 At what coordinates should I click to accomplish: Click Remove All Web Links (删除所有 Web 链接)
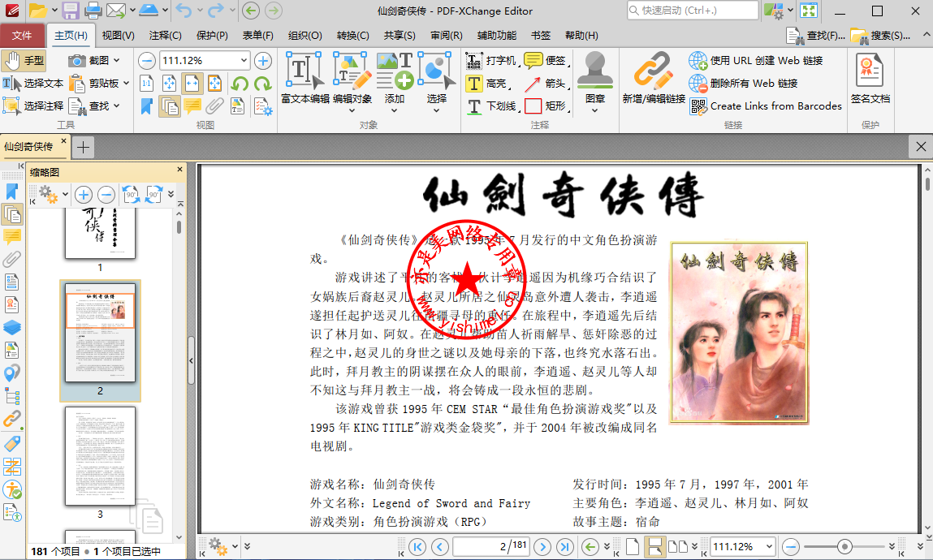743,84
